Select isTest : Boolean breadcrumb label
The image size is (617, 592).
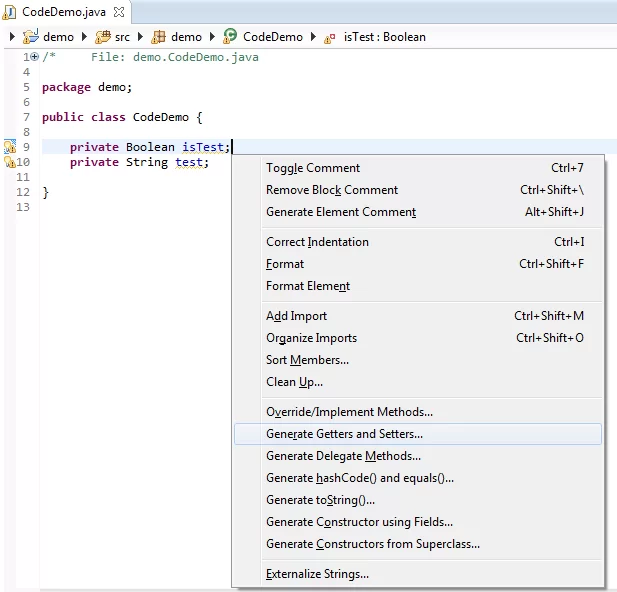[x=385, y=37]
